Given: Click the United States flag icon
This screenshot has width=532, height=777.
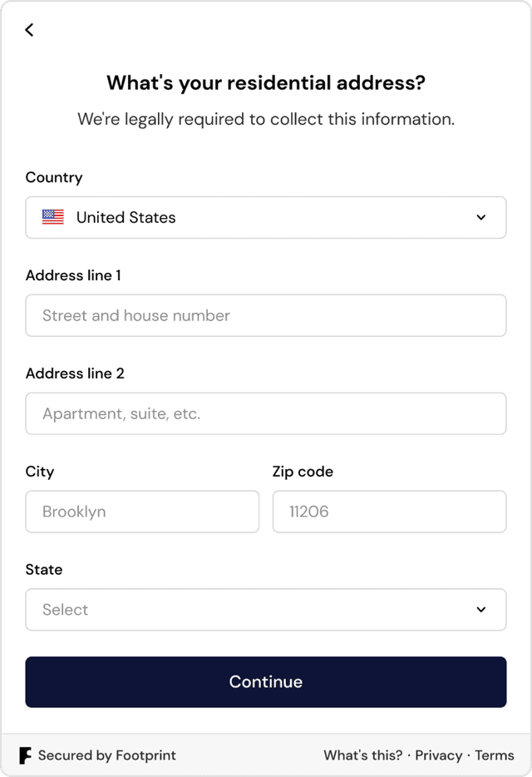Looking at the screenshot, I should coord(53,217).
